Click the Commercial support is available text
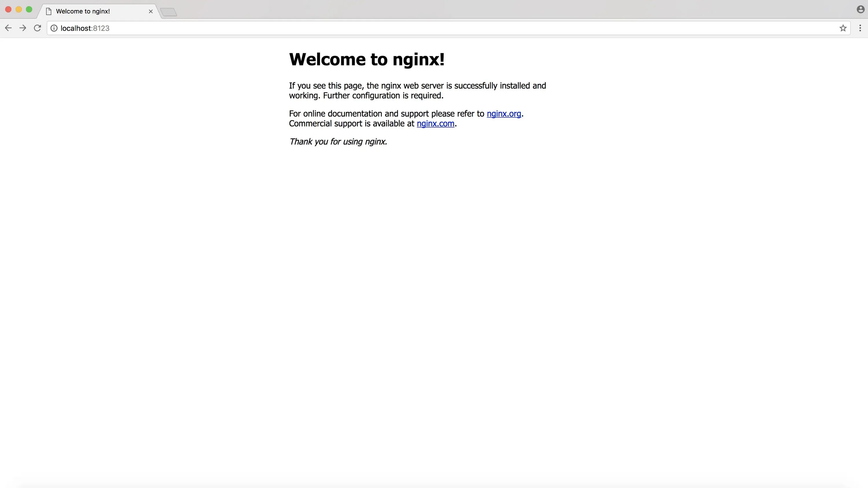Image resolution: width=868 pixels, height=488 pixels. click(352, 124)
